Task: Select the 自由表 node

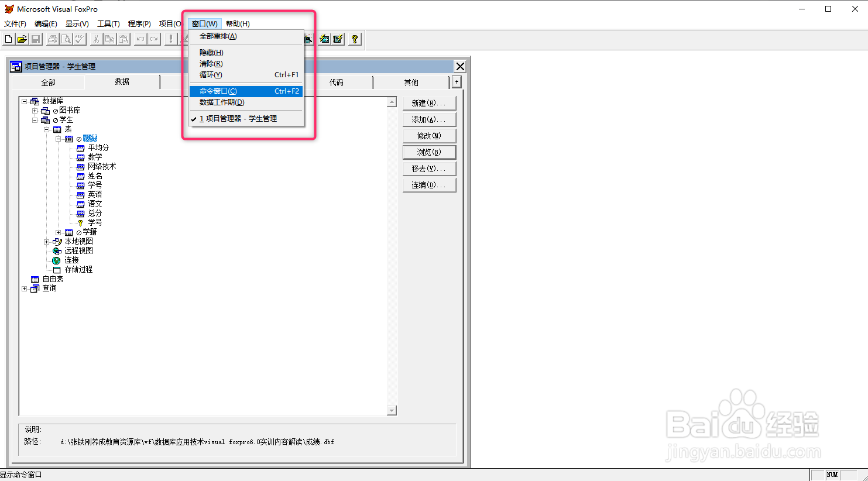Action: point(53,279)
